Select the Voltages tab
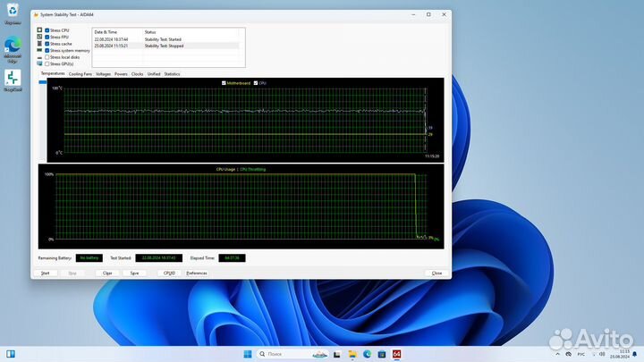 (103, 74)
